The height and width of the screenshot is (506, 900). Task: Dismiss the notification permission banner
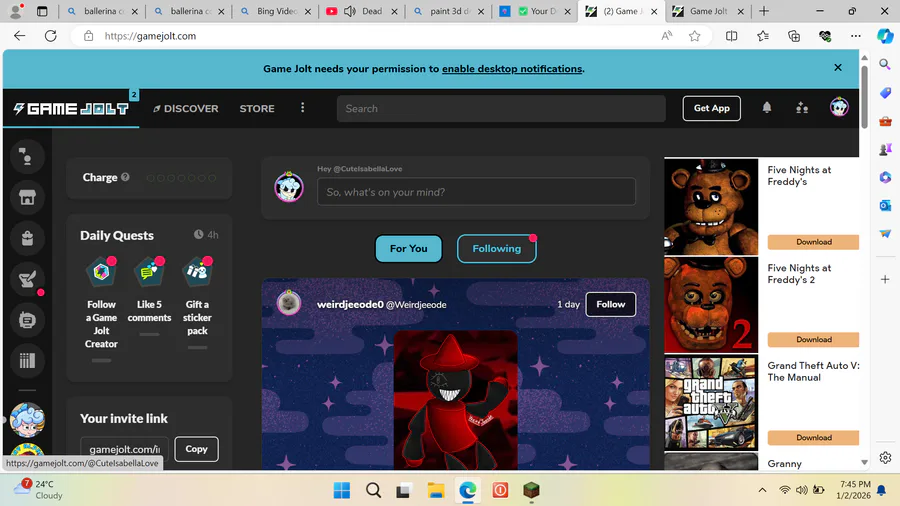coord(837,68)
